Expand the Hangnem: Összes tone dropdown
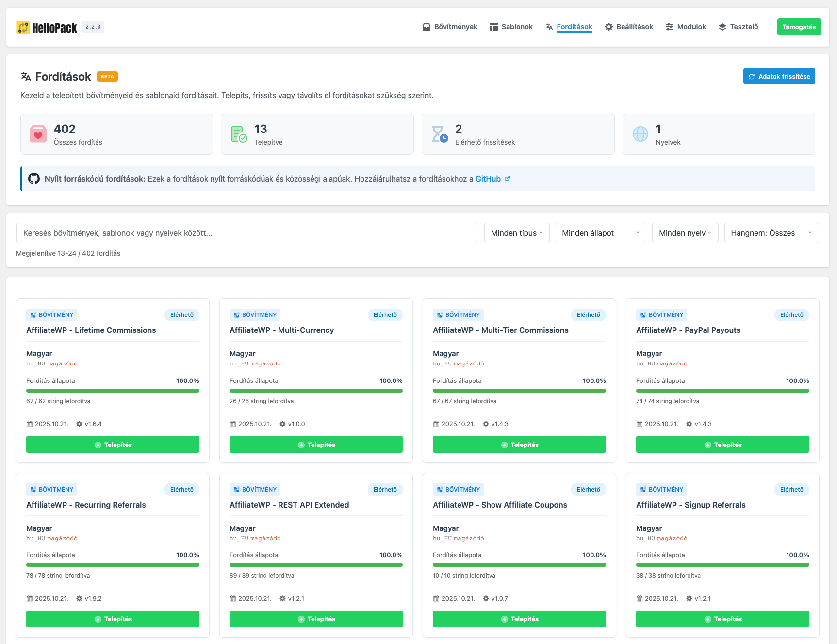This screenshot has height=644, width=837. tap(771, 233)
